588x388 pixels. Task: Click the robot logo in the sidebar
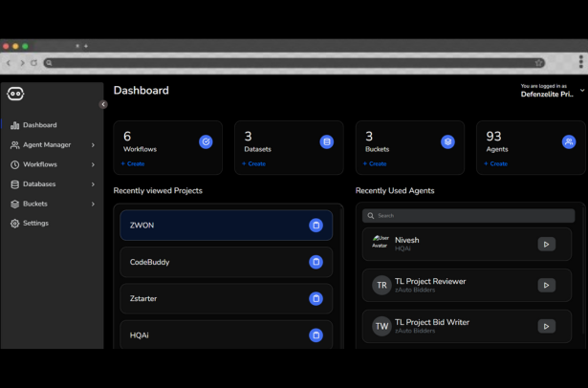coord(15,94)
